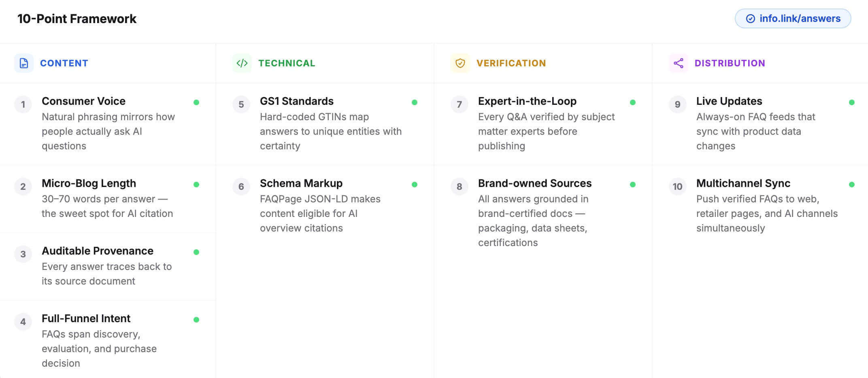Open the info.link/answers link
The image size is (868, 378).
800,19
